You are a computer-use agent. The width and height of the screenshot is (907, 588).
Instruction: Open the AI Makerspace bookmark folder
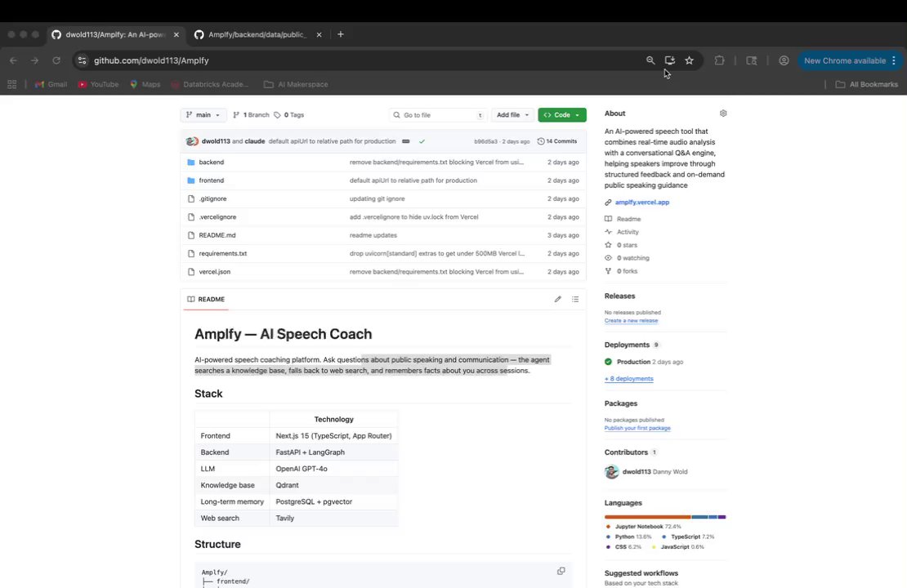click(296, 84)
